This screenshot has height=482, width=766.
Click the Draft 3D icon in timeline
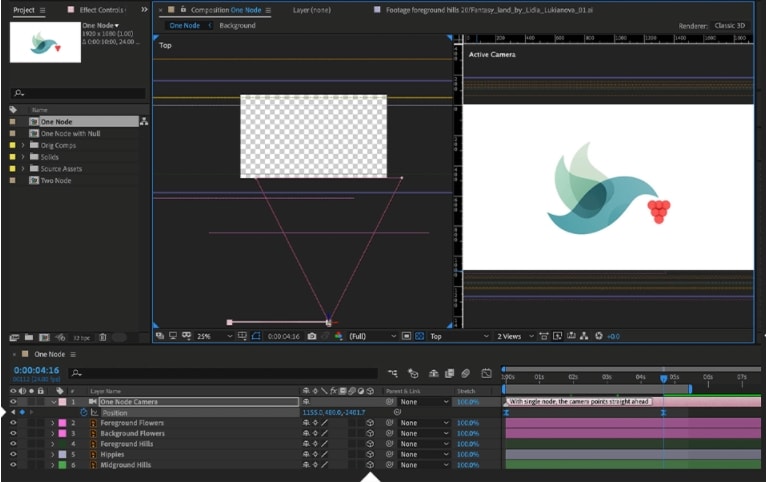(413, 374)
